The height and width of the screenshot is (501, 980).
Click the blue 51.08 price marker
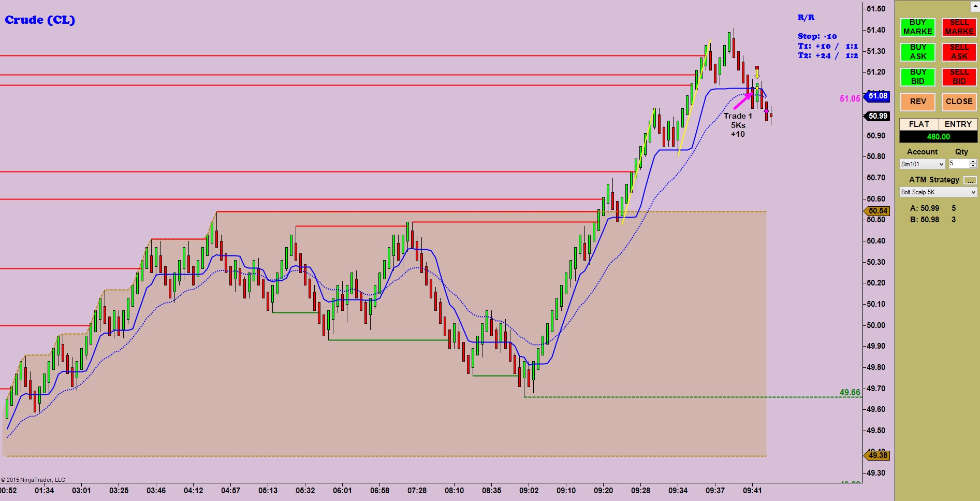(x=877, y=96)
